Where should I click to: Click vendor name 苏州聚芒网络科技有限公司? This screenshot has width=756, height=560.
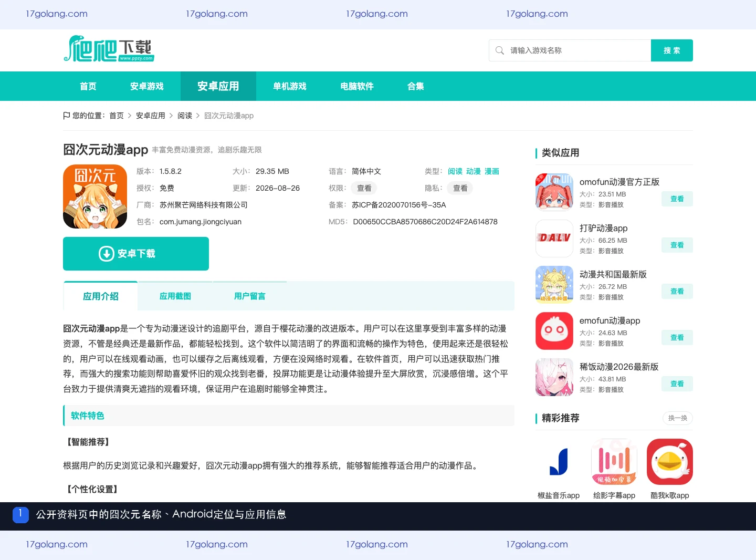204,205
